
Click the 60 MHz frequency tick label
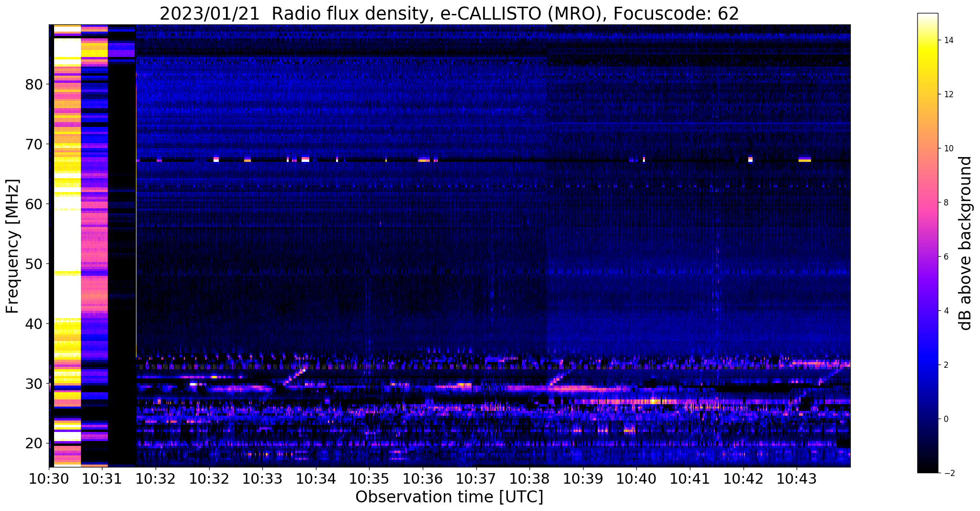click(x=34, y=204)
